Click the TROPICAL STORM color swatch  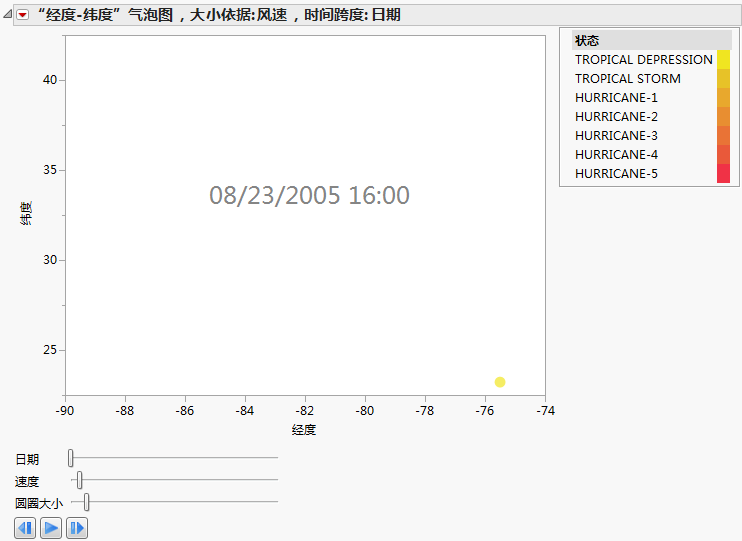point(724,79)
